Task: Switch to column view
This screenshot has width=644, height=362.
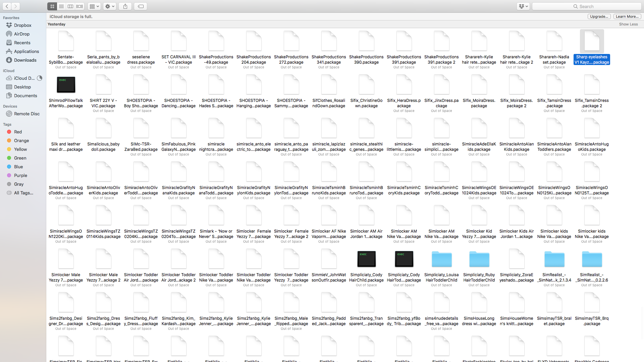Action: [x=70, y=6]
